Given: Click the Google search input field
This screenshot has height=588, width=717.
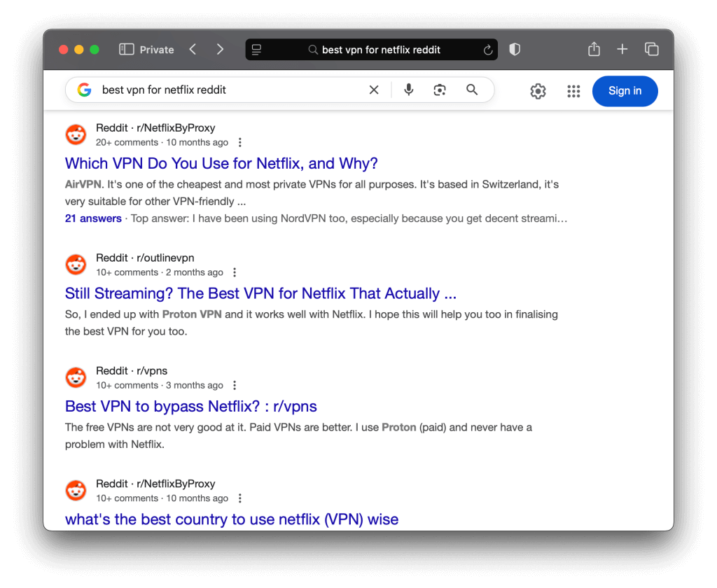Looking at the screenshot, I should coord(231,90).
